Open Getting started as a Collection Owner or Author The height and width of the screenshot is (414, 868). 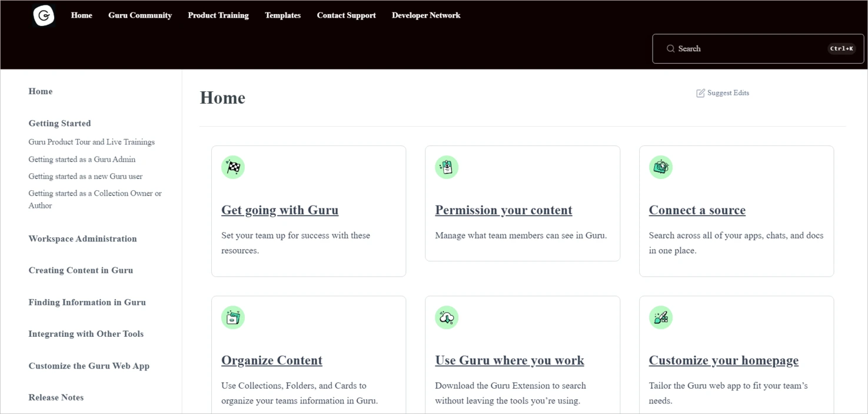point(95,199)
